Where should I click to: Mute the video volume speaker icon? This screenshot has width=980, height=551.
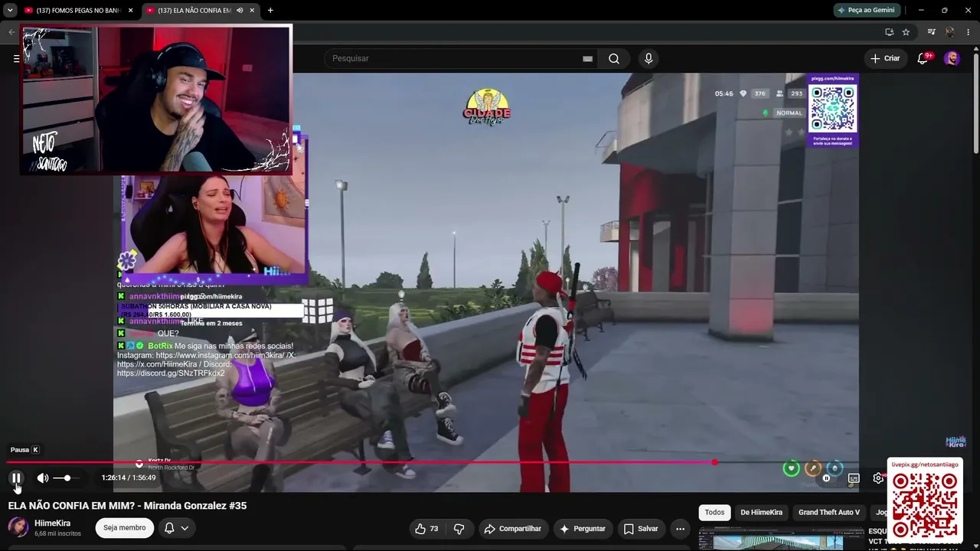click(43, 478)
